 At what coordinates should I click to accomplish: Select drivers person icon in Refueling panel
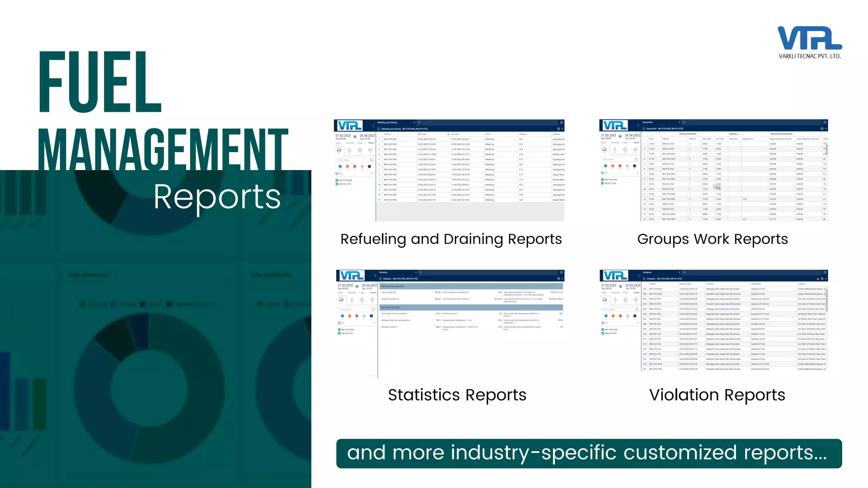click(x=350, y=150)
